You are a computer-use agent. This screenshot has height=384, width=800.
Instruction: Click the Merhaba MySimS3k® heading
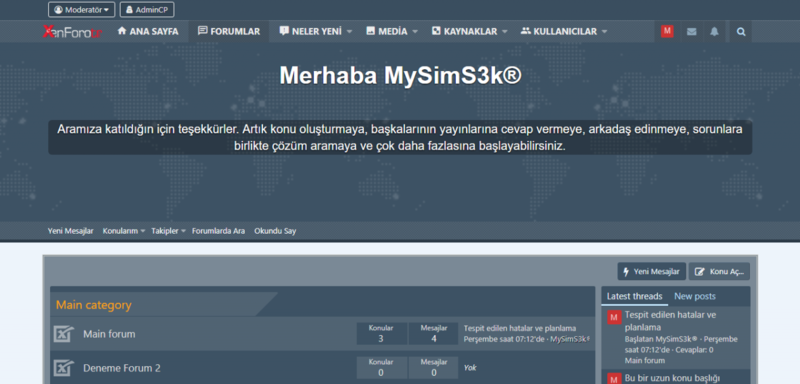pyautogui.click(x=401, y=76)
